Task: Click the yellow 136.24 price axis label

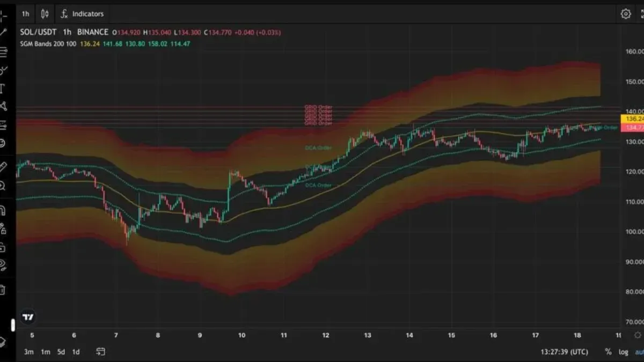Action: pos(632,119)
